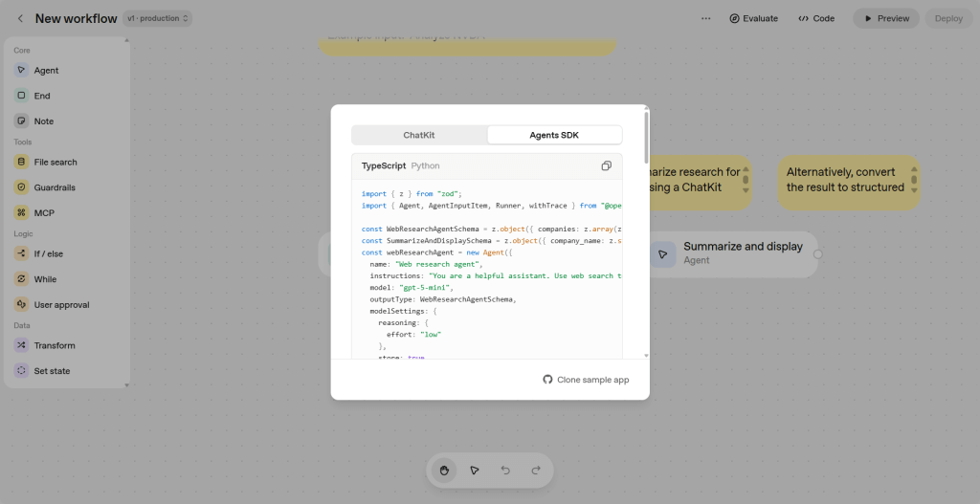The image size is (980, 504).
Task: Select the MCP tool icon
Action: [21, 213]
